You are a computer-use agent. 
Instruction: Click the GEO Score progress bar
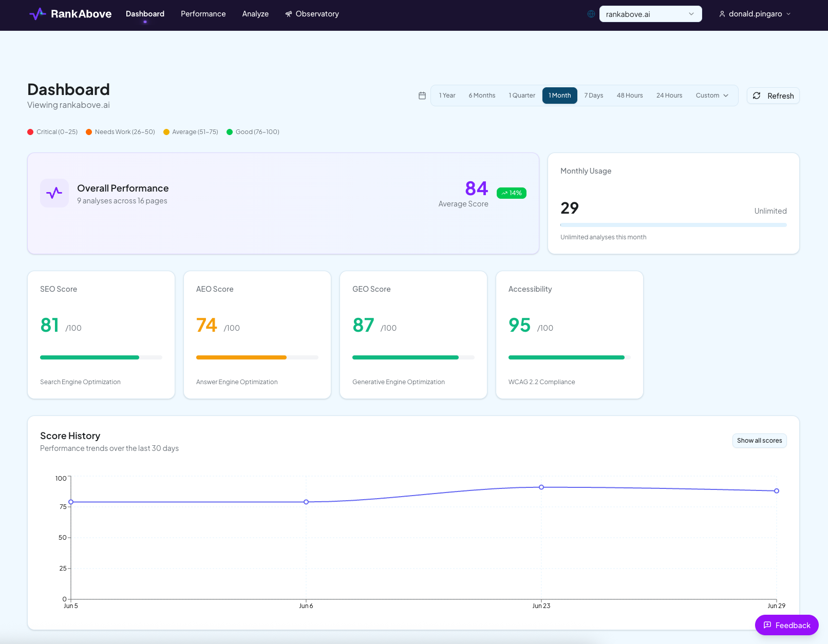click(x=413, y=357)
